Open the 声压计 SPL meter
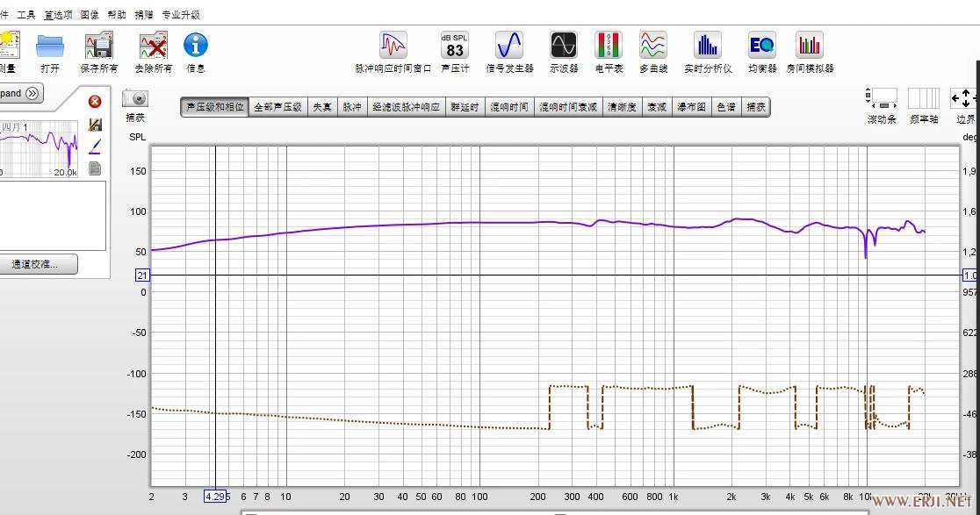This screenshot has width=980, height=515. [455, 46]
